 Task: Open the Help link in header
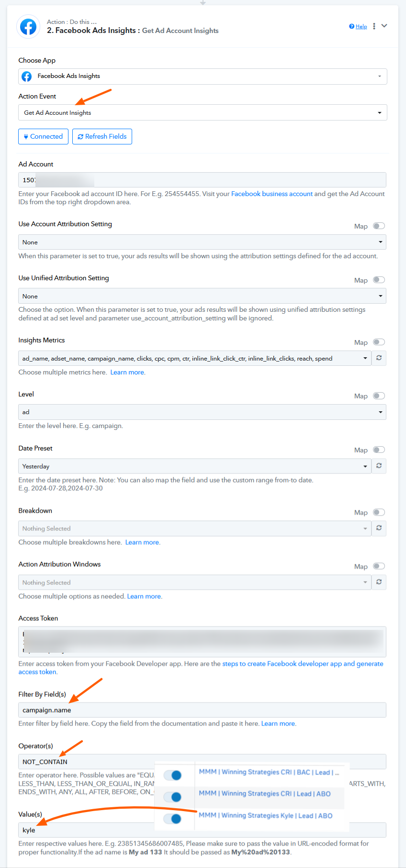click(359, 27)
